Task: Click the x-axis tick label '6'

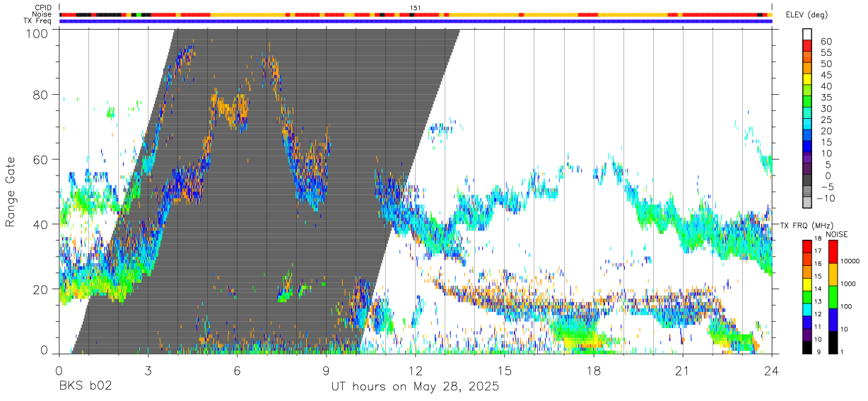Action: pyautogui.click(x=237, y=370)
